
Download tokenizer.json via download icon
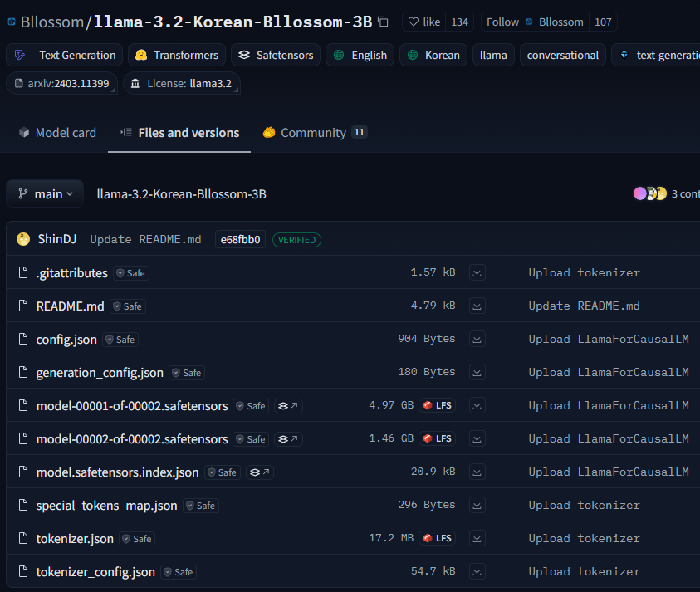pyautogui.click(x=477, y=538)
